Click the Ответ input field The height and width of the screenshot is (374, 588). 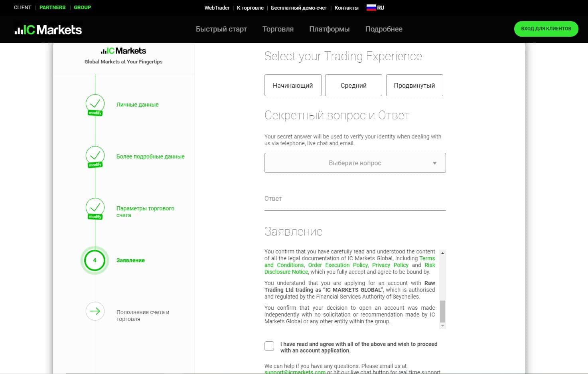click(355, 199)
